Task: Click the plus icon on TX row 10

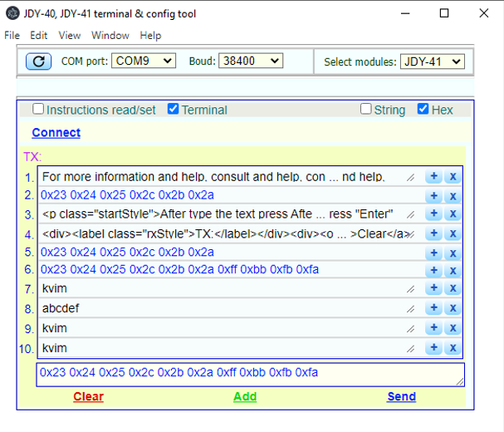Action: click(434, 348)
